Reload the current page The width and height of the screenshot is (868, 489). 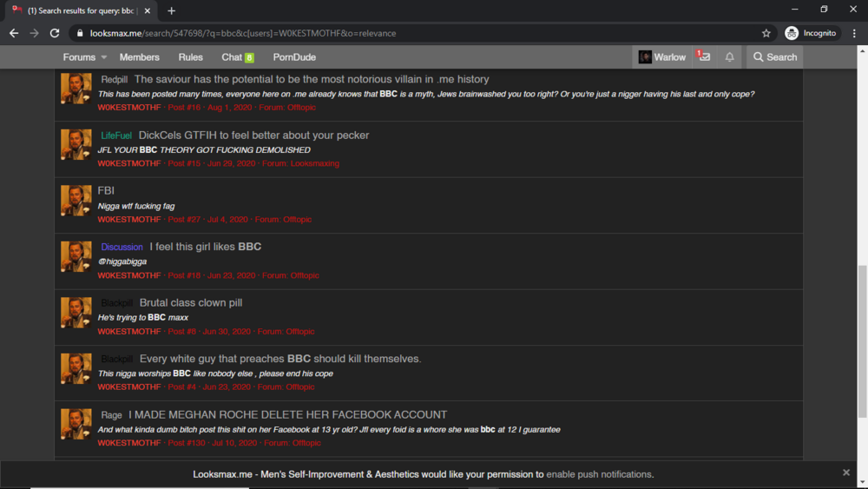(54, 33)
